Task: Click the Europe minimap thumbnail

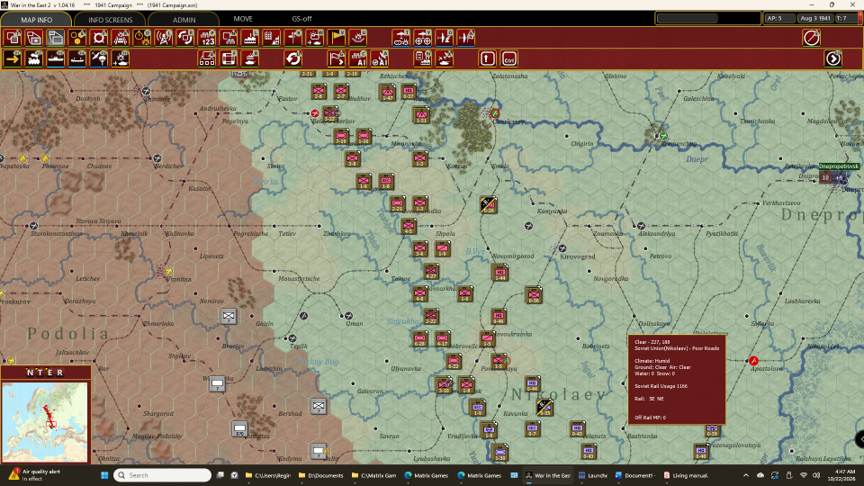Action: (45, 422)
